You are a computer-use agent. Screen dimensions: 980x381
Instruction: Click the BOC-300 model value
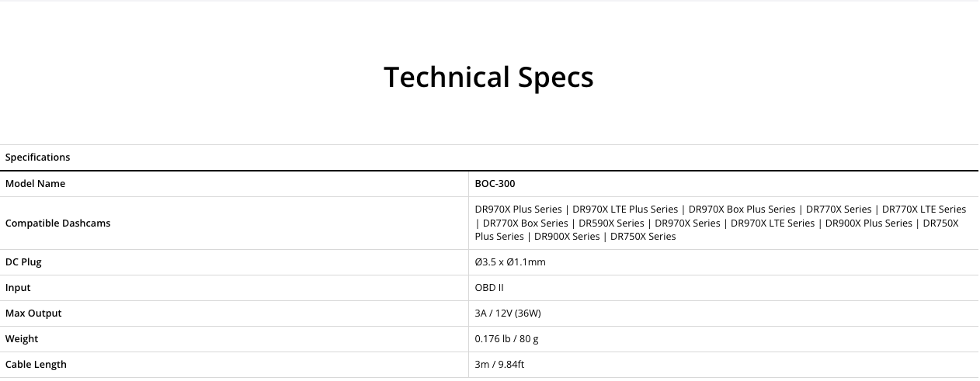tap(495, 184)
